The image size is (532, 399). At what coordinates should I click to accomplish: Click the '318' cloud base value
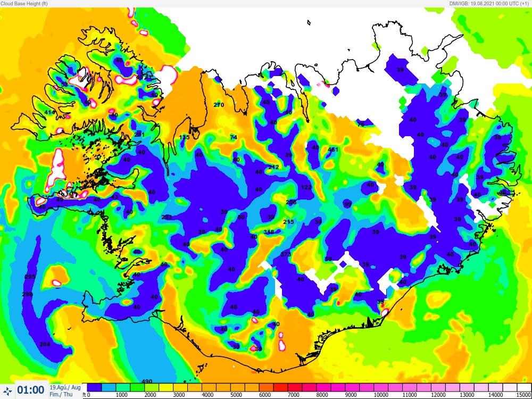click(x=269, y=232)
